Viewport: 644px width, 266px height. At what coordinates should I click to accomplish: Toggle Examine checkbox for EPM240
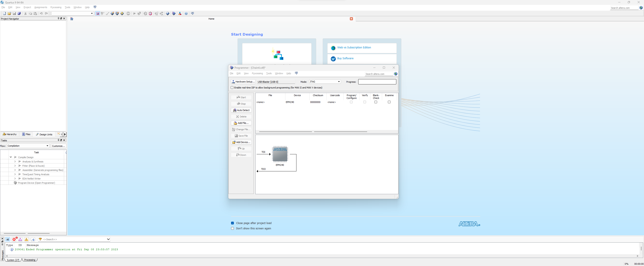coord(389,102)
